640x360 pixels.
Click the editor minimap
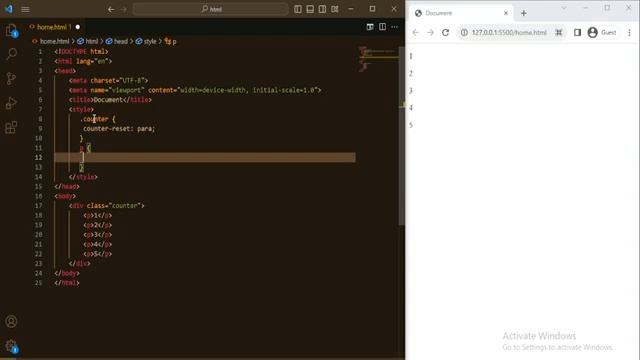pyautogui.click(x=378, y=59)
